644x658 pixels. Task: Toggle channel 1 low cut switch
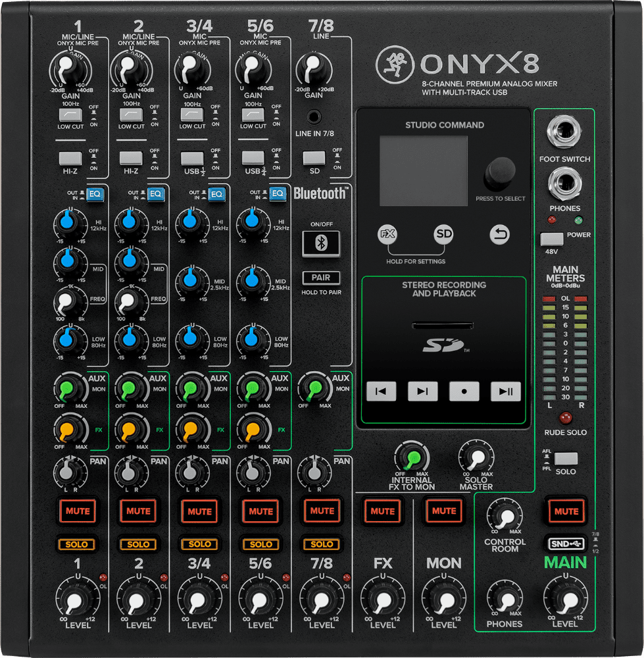coord(70,115)
